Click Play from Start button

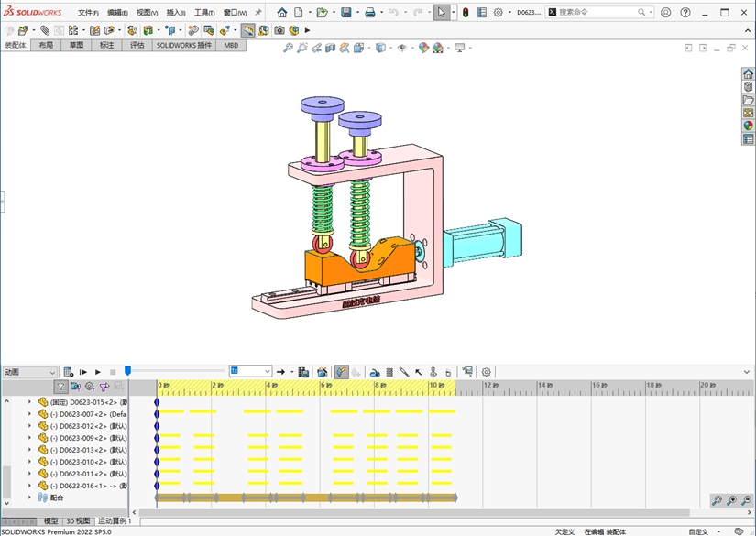click(x=83, y=372)
